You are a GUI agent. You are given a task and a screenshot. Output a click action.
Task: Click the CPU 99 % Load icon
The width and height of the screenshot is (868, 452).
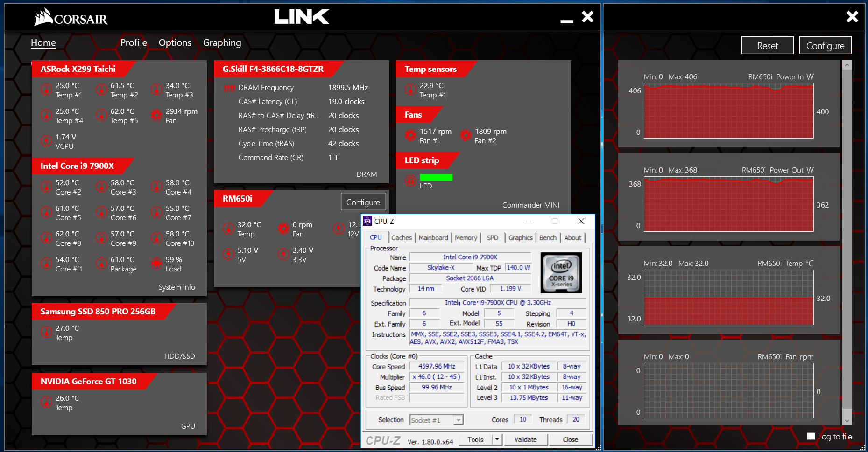pos(156,263)
